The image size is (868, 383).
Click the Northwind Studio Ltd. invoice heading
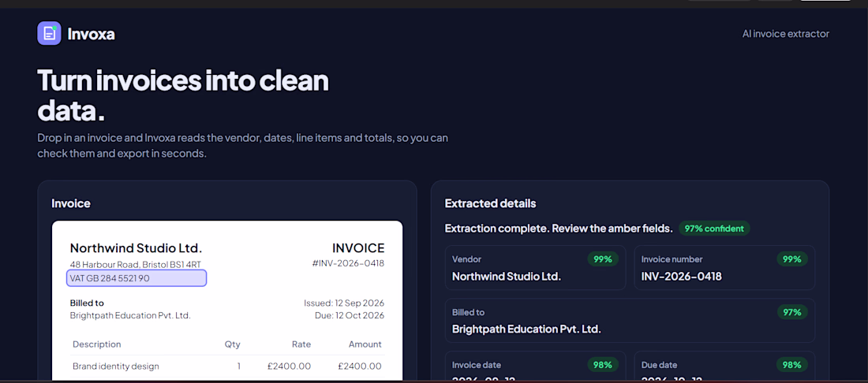(x=137, y=247)
